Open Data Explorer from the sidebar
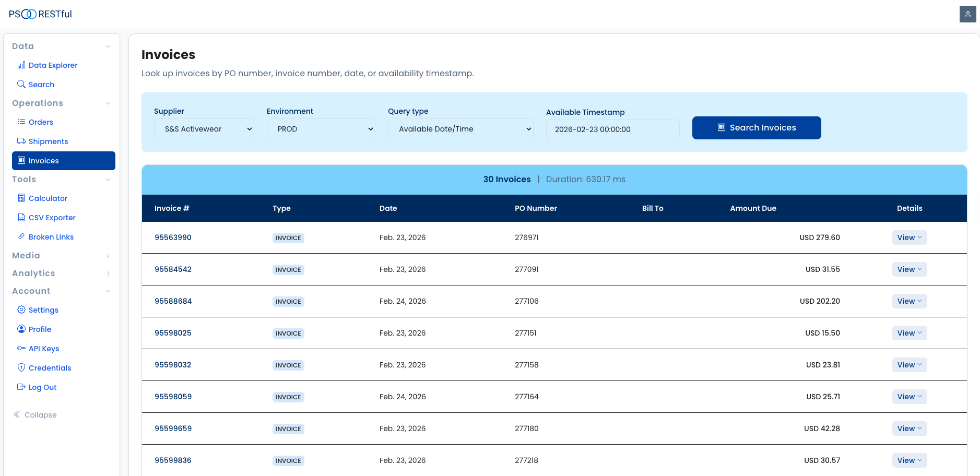Image resolution: width=980 pixels, height=476 pixels. pyautogui.click(x=53, y=65)
